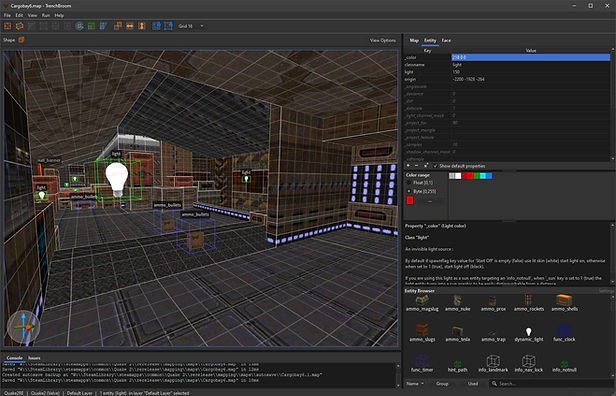This screenshot has width=616, height=396.
Task: Click the 3D orientation compass widget
Action: point(24,327)
